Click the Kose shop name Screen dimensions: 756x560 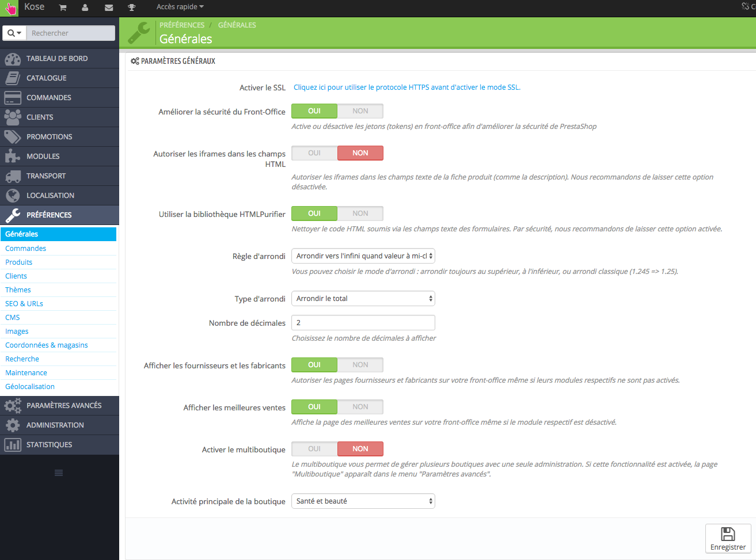(35, 7)
